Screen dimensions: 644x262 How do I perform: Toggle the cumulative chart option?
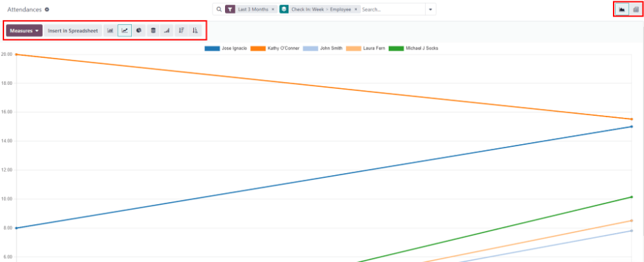pos(166,30)
